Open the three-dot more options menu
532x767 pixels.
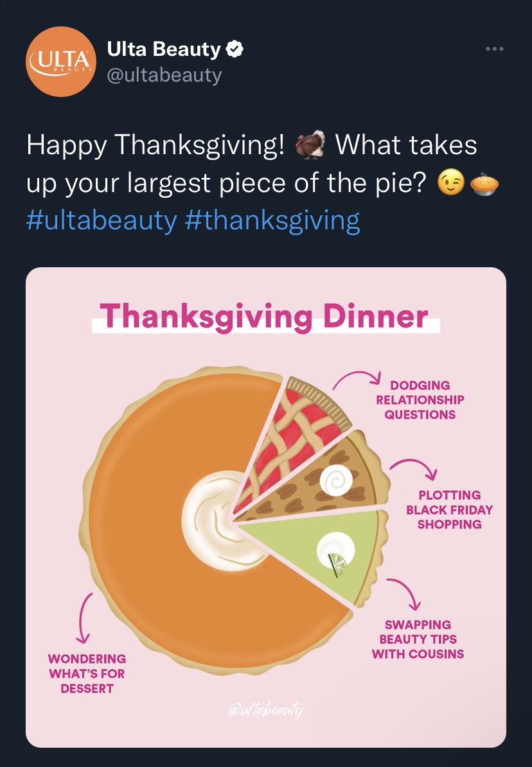[x=494, y=49]
